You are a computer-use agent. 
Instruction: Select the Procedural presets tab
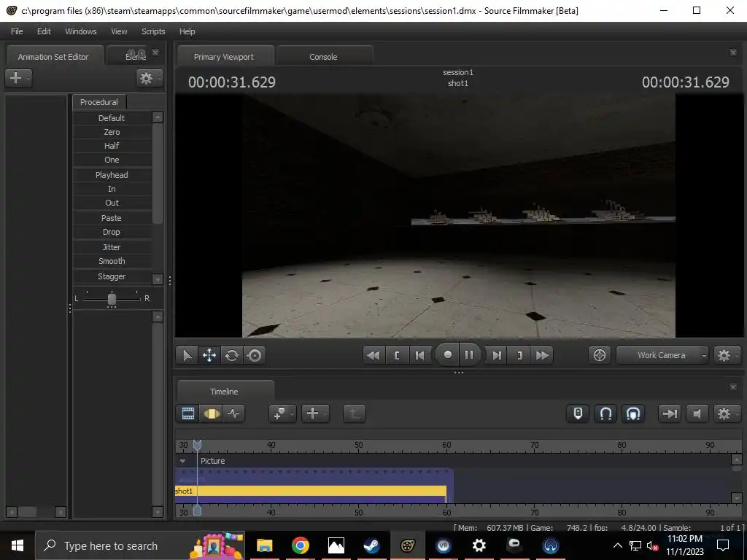(99, 102)
